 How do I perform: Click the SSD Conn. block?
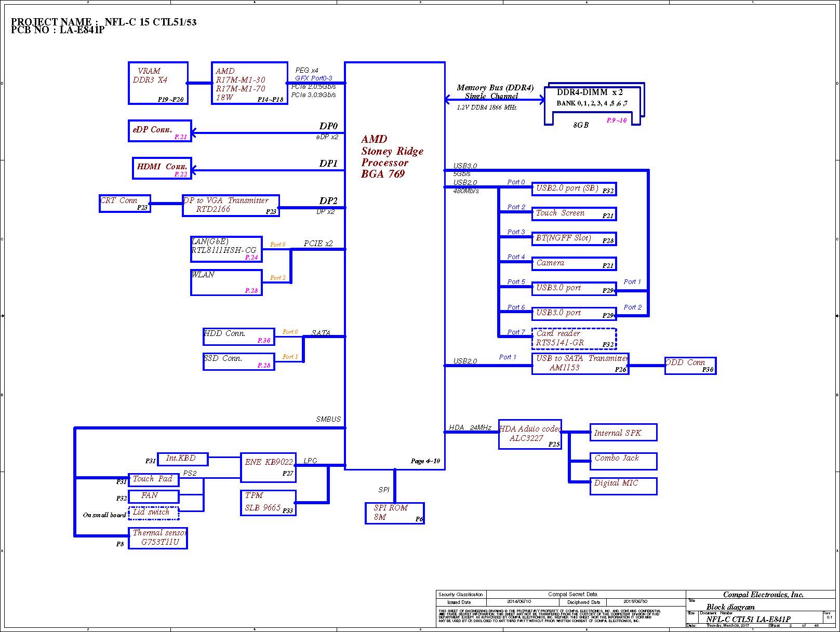238,361
